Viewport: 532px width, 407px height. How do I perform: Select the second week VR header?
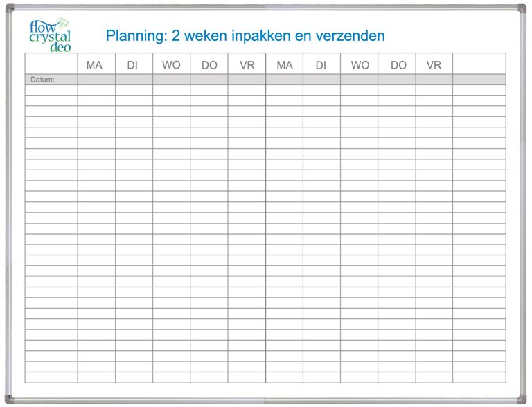pyautogui.click(x=434, y=65)
